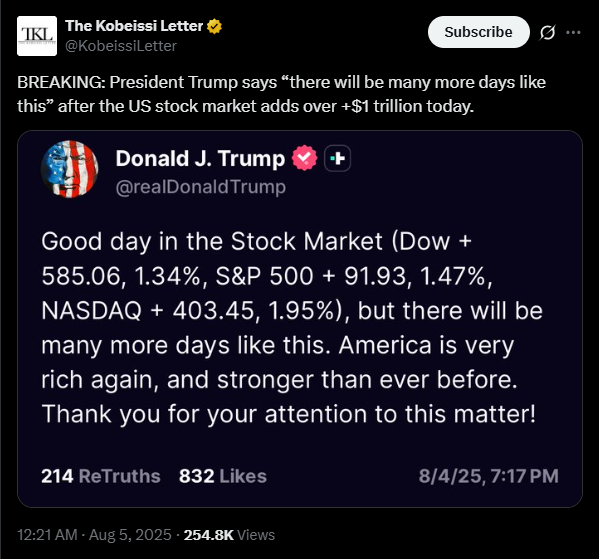
Task: Open the three-dot more options menu
Action: click(573, 32)
